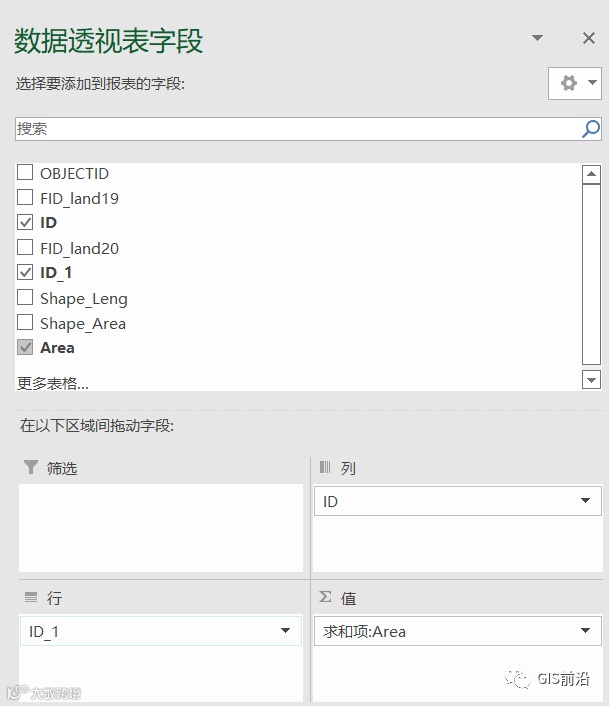Click the pane options dropdown arrow

coord(537,39)
